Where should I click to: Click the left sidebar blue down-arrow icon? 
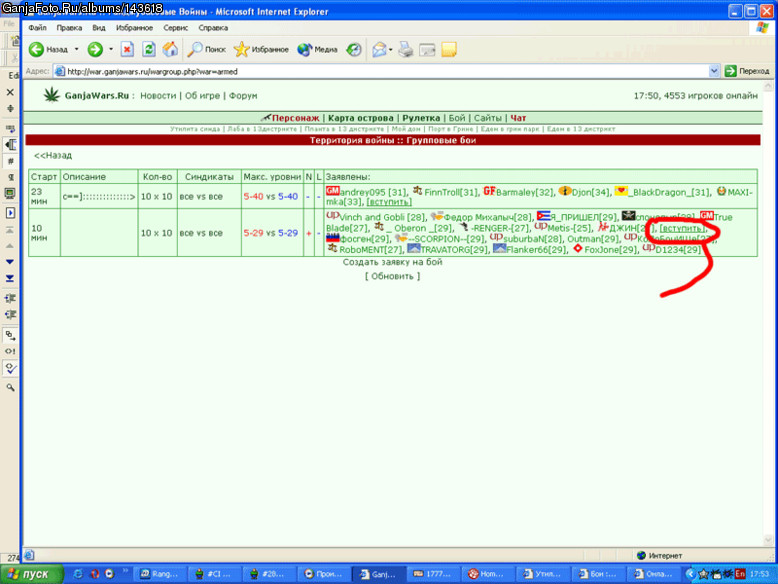(x=10, y=261)
